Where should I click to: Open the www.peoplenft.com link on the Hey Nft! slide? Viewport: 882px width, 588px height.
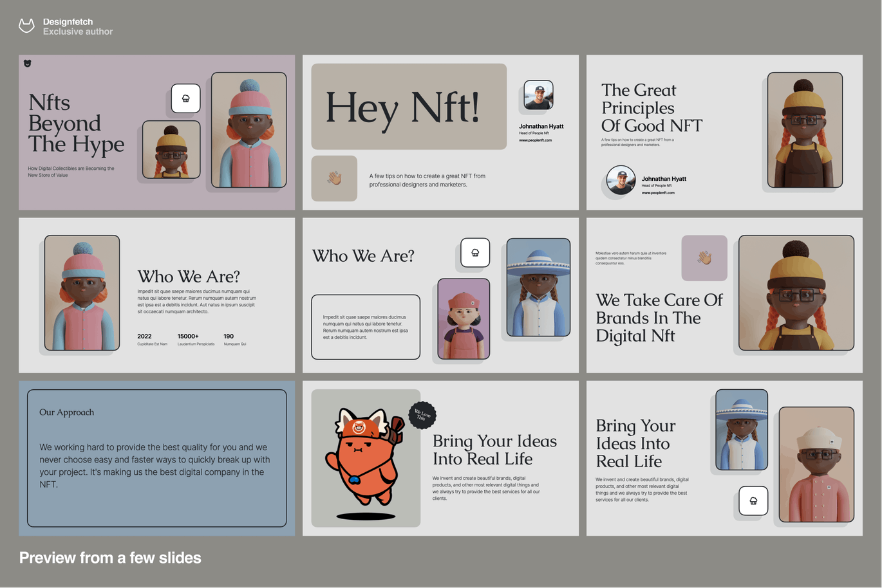(535, 140)
